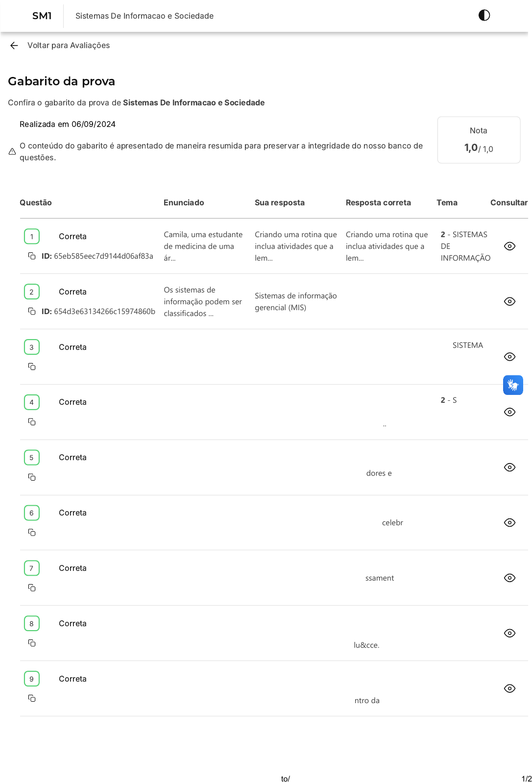
Task: Show question 8 via its eye icon
Action: coord(509,634)
